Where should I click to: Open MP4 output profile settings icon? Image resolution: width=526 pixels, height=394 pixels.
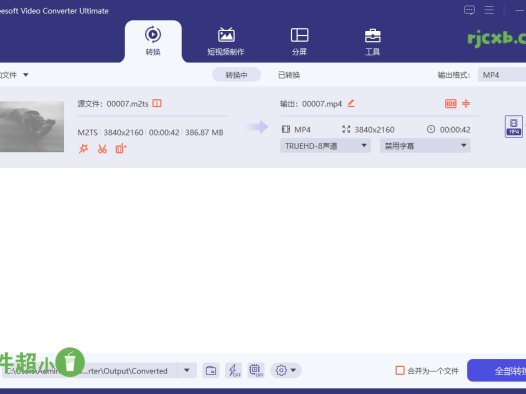(x=514, y=126)
